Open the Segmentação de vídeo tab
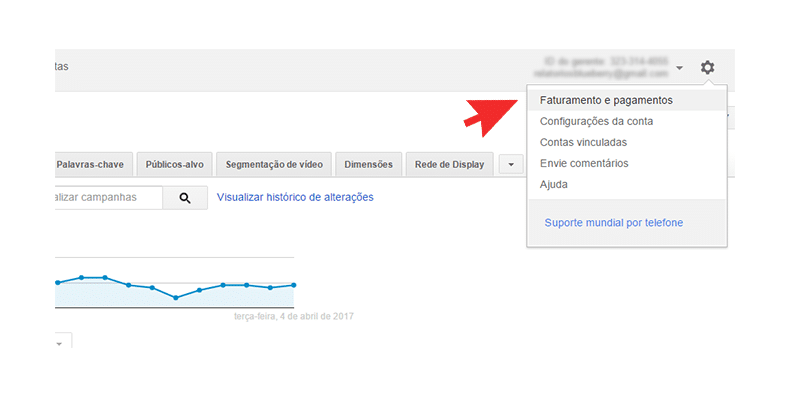 [x=274, y=165]
